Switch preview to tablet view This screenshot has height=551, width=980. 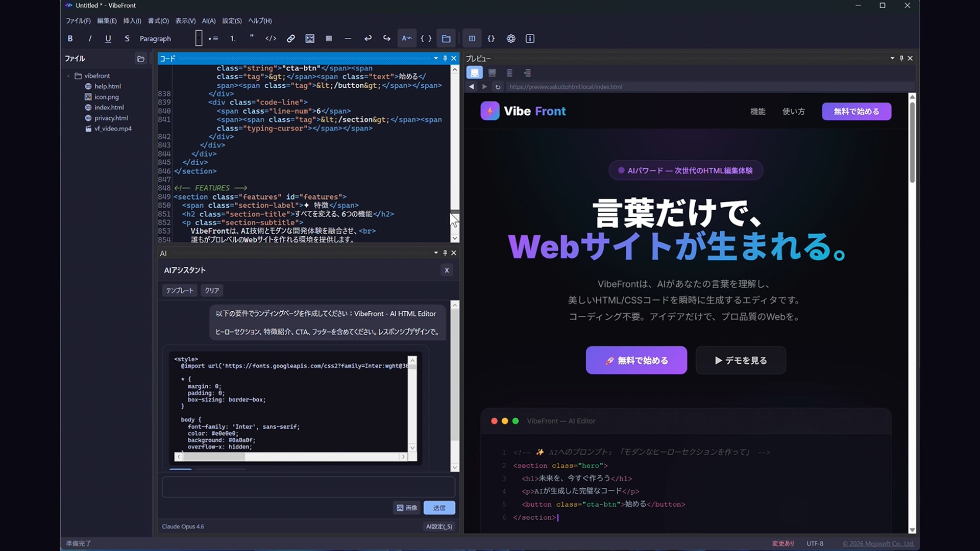492,73
